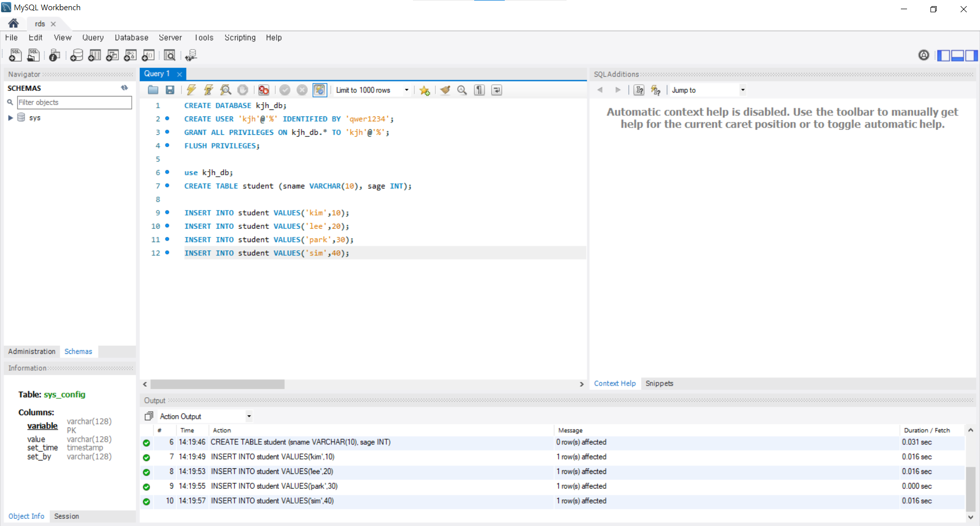Screen dimensions: 980x526
Task: Toggle invisible characters display icon
Action: click(479, 90)
